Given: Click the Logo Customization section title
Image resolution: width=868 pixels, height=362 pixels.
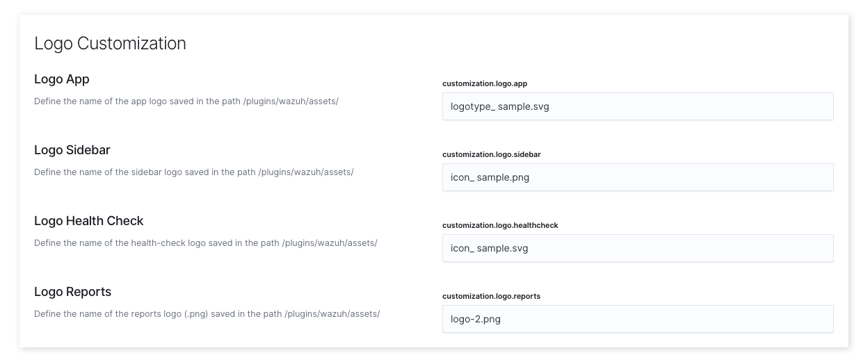Looking at the screenshot, I should point(110,44).
